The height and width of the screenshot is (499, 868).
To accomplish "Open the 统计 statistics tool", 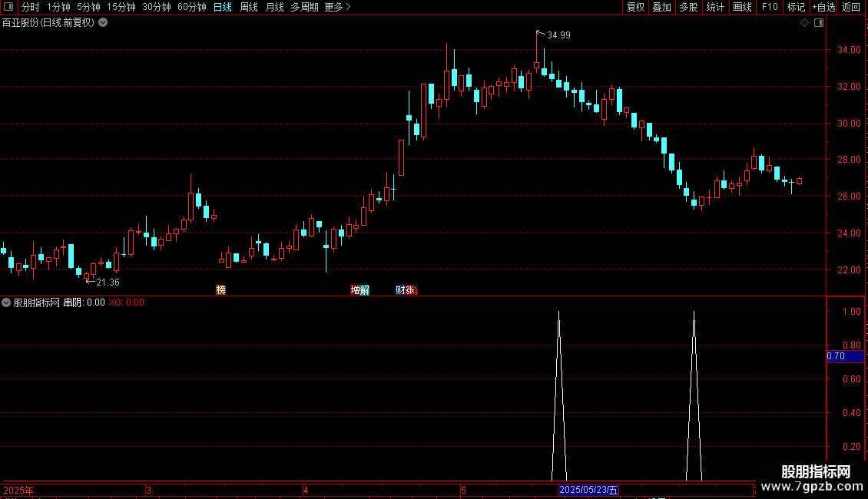I will 715,7.
